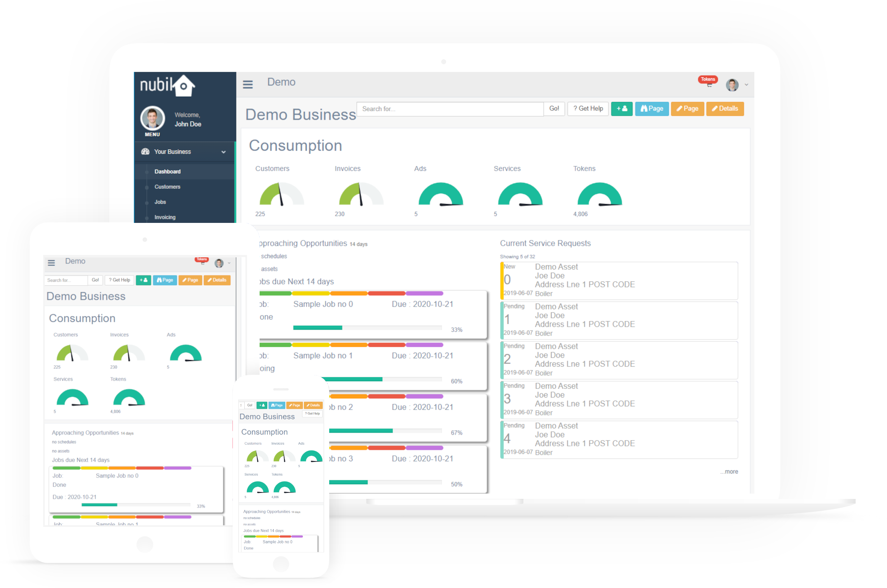Click the Ads gauge on laptop
887x588 pixels.
click(441, 194)
